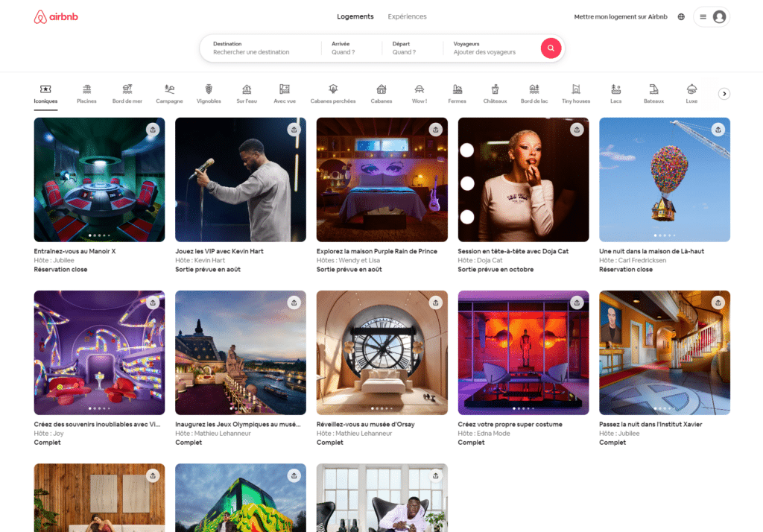Open the Réveillez-vous au musée d'Orsay listing title

coord(365,425)
